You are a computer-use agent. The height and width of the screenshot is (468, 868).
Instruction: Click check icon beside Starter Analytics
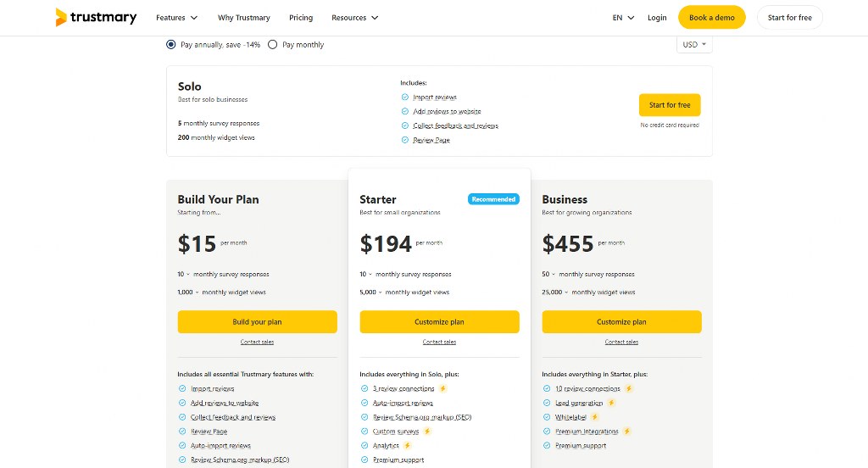pos(364,446)
